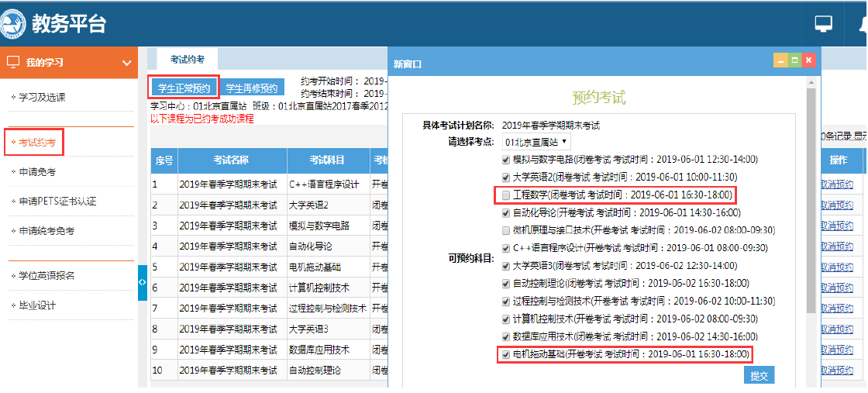Click the 提交 submit button
Image resolution: width=868 pixels, height=393 pixels.
[759, 376]
